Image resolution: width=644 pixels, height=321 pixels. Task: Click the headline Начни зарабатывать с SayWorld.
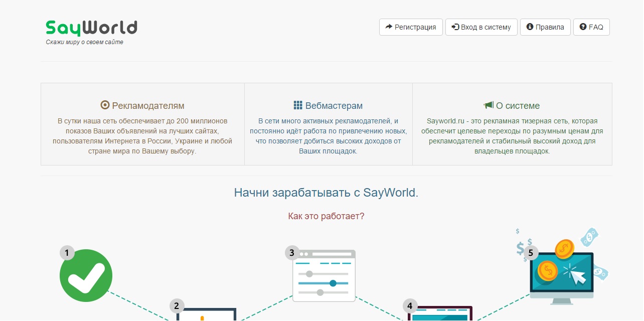click(326, 193)
